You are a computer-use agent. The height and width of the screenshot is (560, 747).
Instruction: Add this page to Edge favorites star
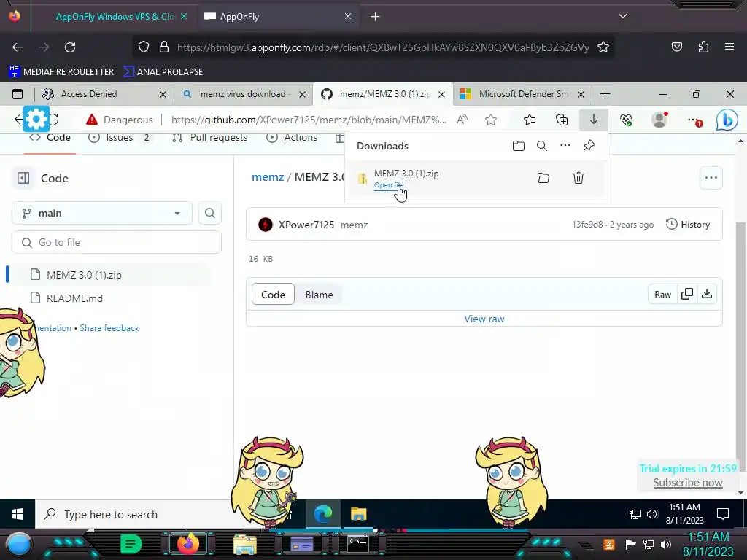(x=491, y=120)
